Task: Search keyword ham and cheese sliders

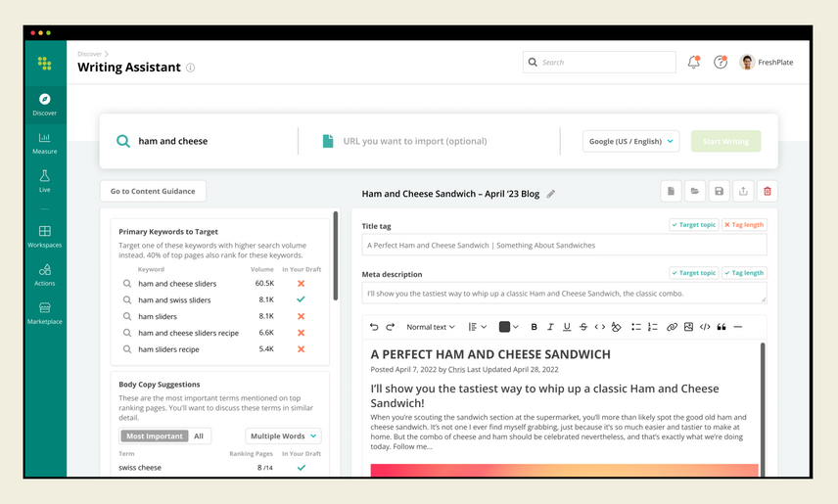Action: point(127,283)
